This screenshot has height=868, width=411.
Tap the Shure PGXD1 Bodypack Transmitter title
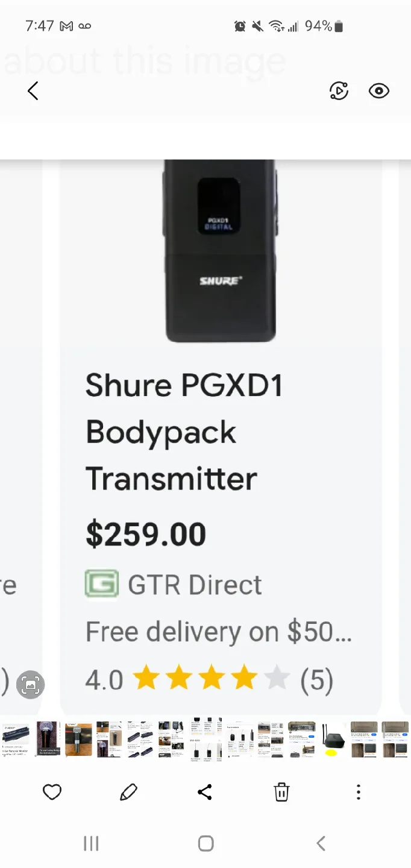tap(184, 432)
